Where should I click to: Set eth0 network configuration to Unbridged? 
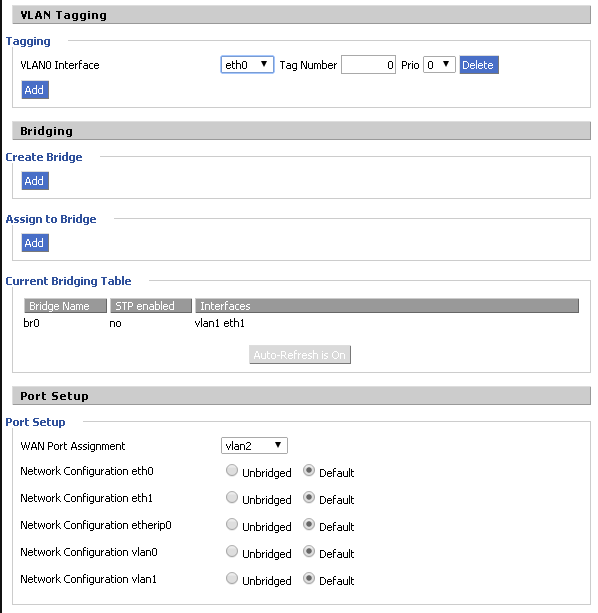[232, 470]
